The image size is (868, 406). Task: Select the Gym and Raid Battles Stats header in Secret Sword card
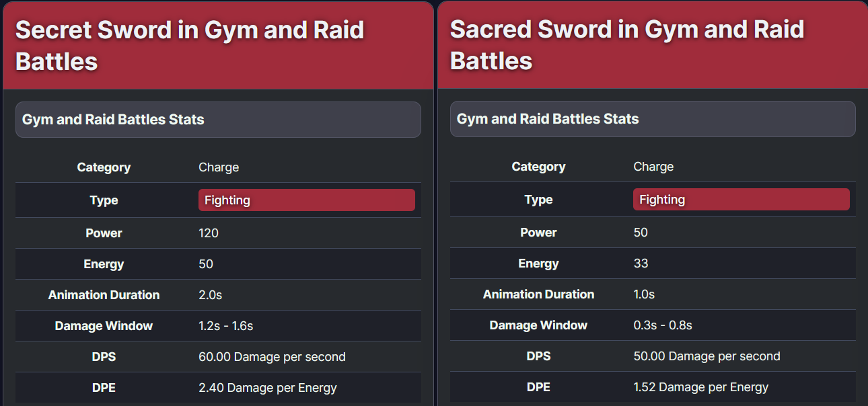click(218, 120)
